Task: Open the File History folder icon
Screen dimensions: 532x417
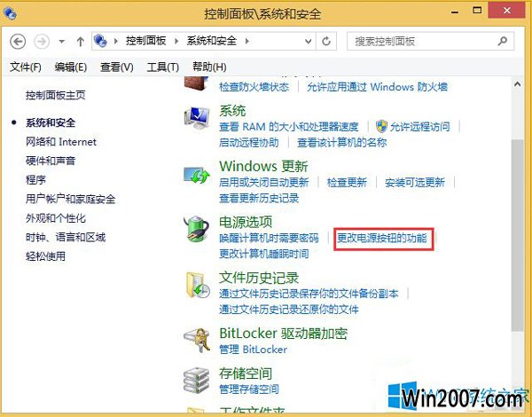Action: (x=198, y=285)
